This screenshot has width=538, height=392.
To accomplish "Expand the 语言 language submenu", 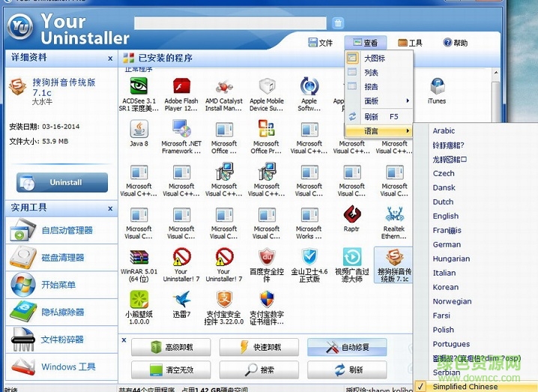I will click(379, 130).
